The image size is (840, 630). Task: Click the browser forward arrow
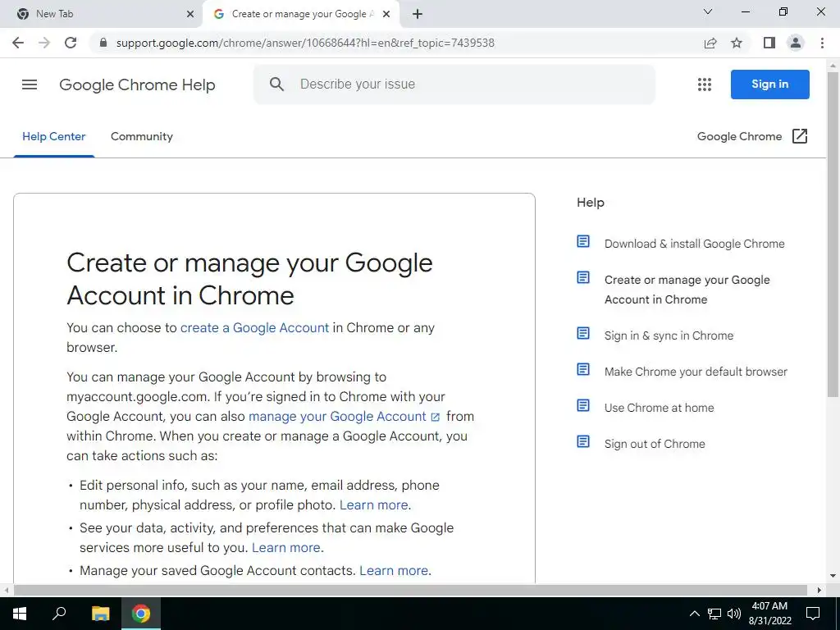coord(44,43)
